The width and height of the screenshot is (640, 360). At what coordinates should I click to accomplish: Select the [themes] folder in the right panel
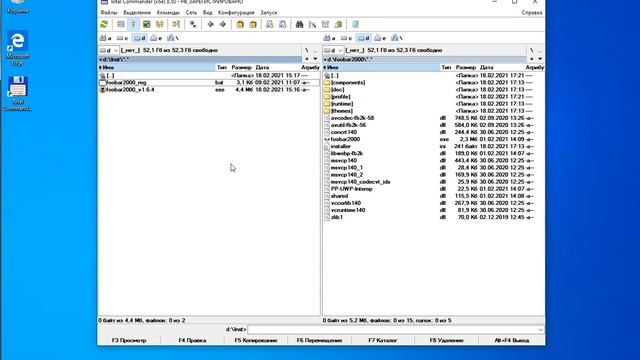[433, 111]
